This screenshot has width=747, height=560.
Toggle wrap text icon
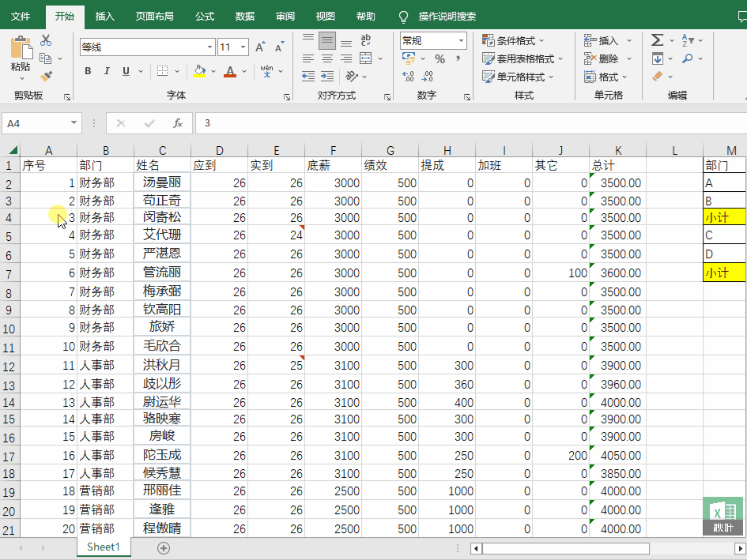click(365, 40)
